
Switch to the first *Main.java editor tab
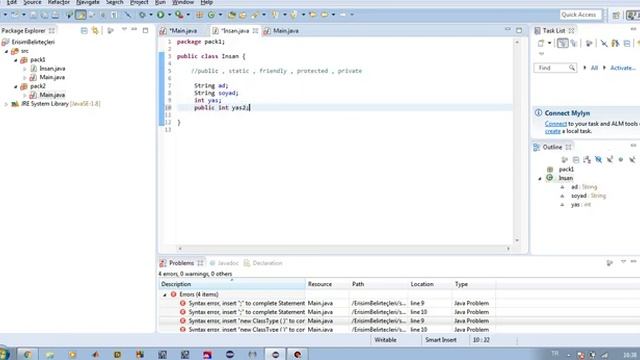coord(179,31)
